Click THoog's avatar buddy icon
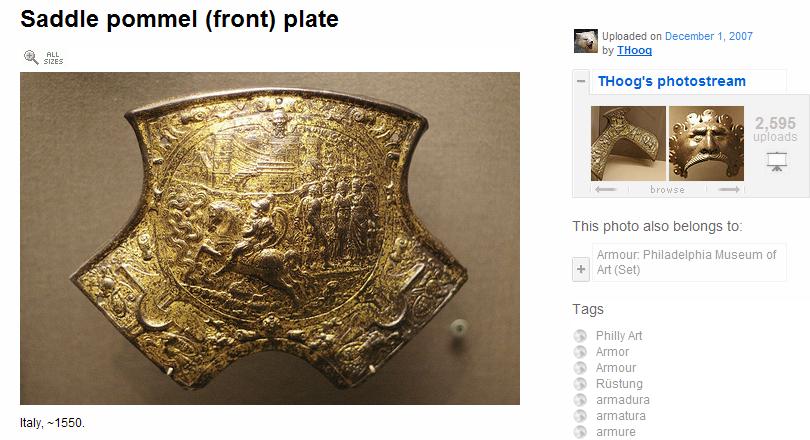This screenshot has height=440, width=810. tap(586, 41)
